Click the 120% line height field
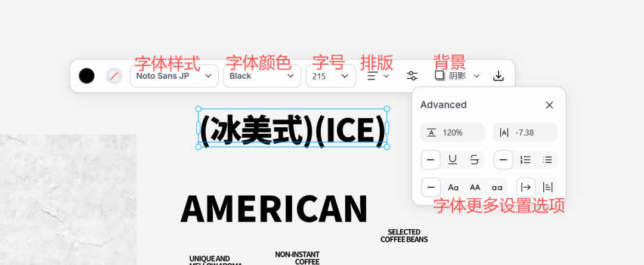The image size is (644, 265). point(453,132)
